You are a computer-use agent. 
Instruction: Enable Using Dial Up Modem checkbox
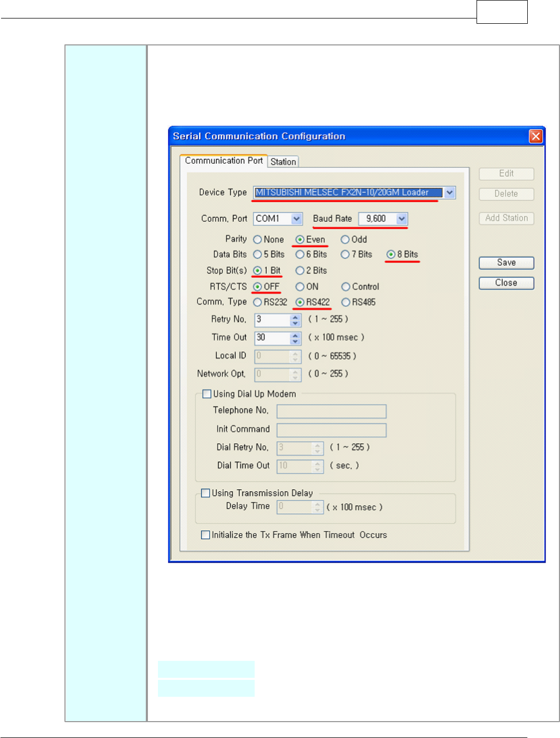(207, 394)
